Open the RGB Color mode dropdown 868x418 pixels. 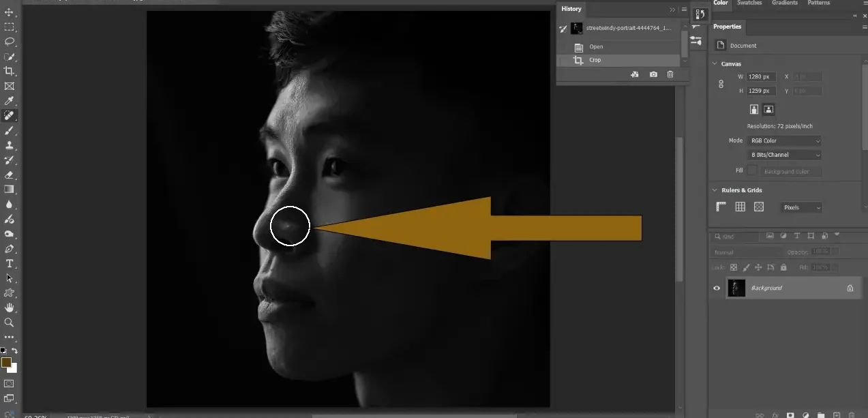[784, 140]
